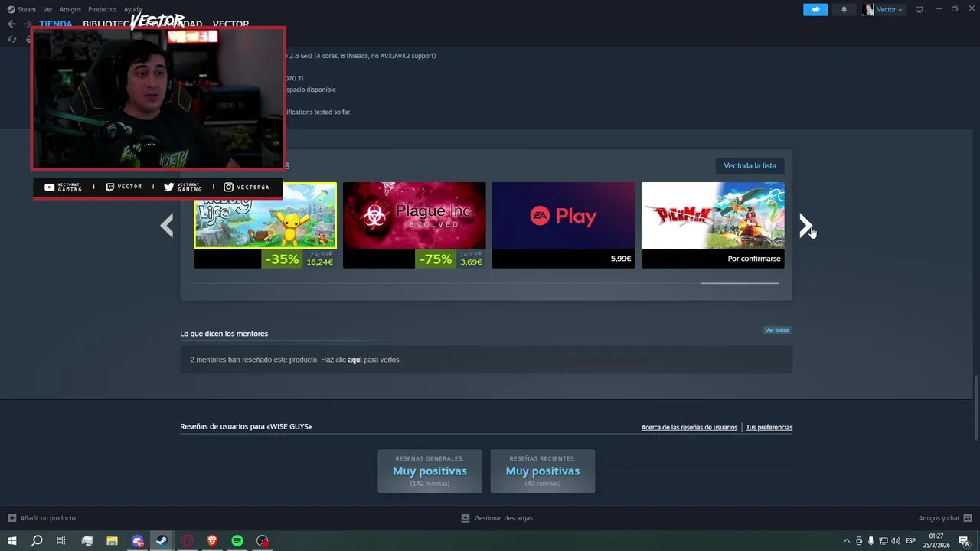Open the Pickmon game card

(713, 225)
